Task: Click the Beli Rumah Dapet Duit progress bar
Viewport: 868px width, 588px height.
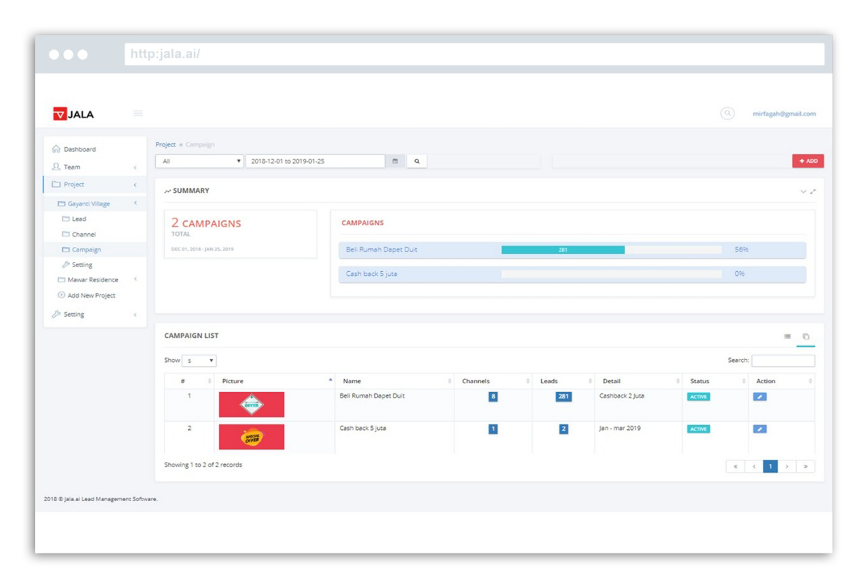Action: 562,250
